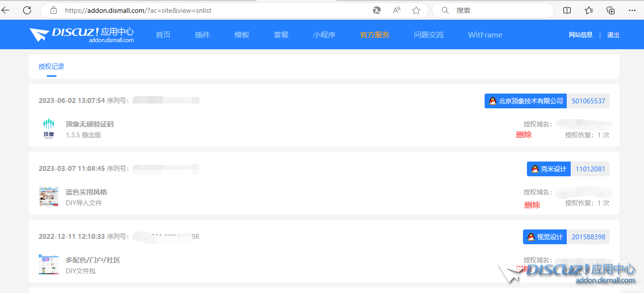Click the Discuz! 应用中心 logo
644x293 pixels.
[82, 34]
